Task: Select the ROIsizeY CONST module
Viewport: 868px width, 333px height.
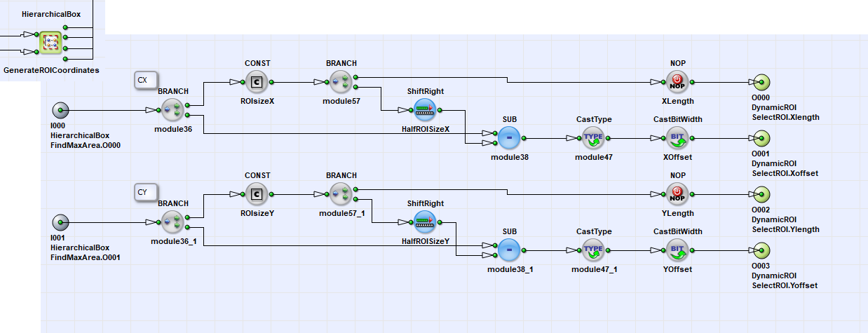Action: [x=256, y=194]
